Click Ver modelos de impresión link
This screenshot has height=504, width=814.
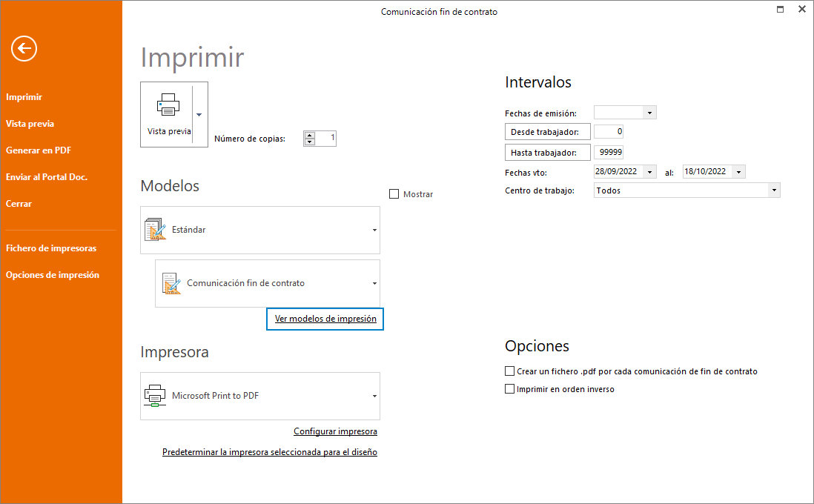(325, 319)
